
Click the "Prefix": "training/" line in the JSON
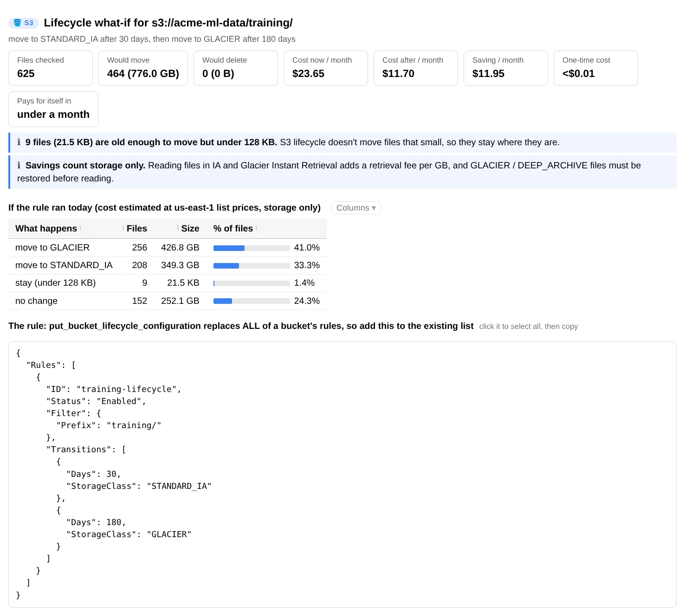coord(109,425)
